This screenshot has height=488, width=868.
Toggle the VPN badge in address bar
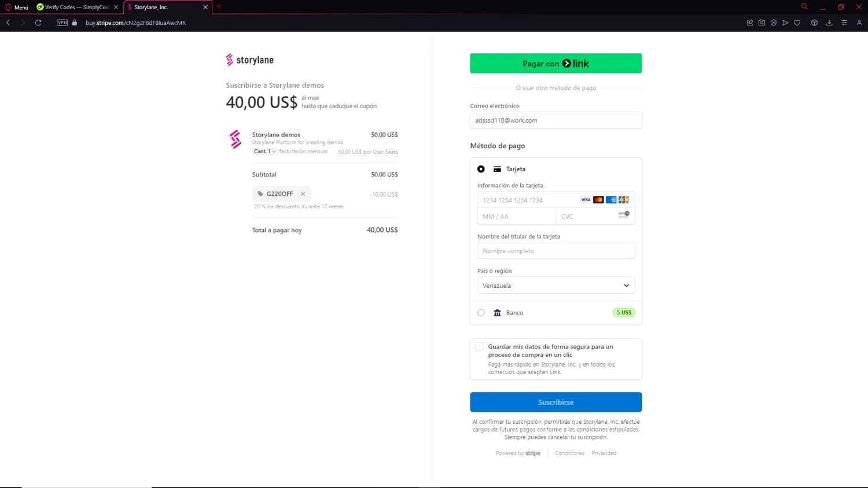[62, 23]
